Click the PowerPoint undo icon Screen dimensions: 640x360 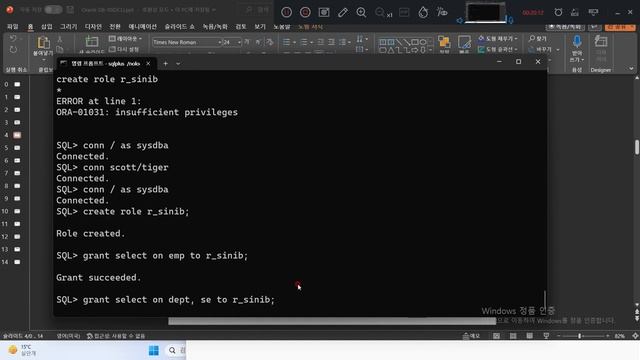pos(13,38)
